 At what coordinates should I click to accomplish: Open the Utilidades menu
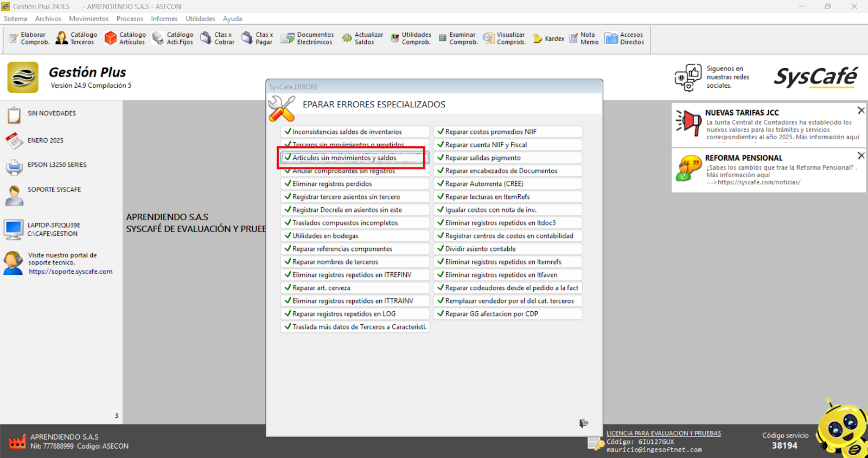200,18
